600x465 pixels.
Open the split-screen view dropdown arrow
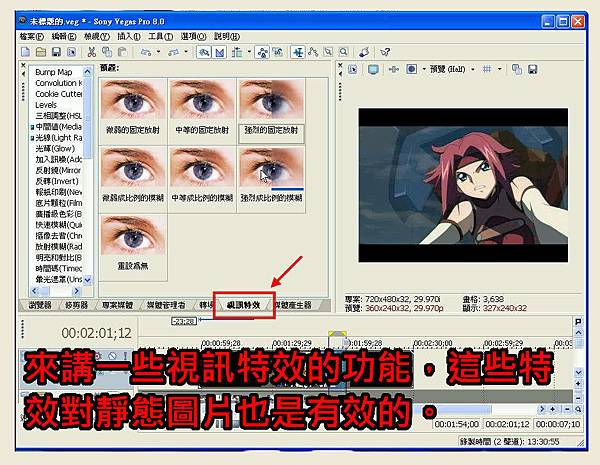[424, 70]
